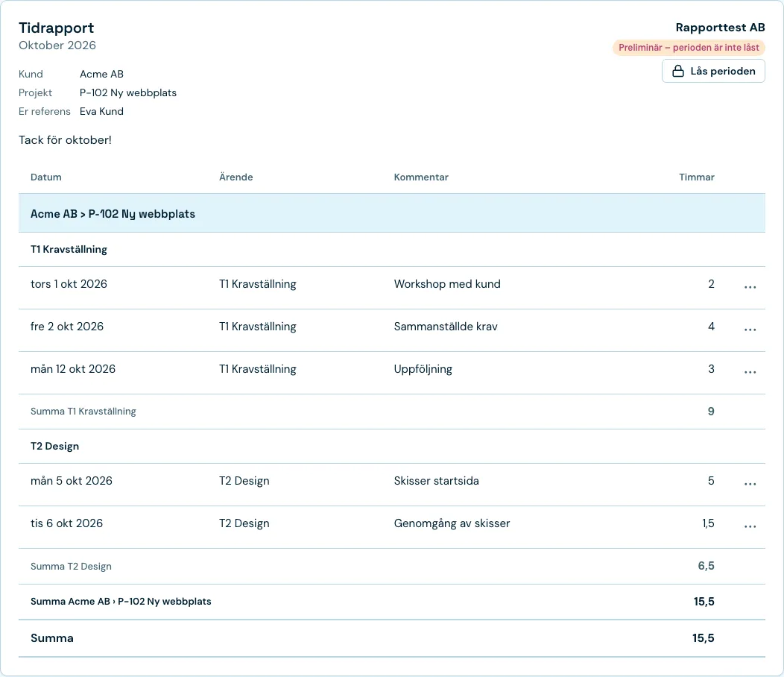Click the Summa Acme AB › P-102 project total label

[121, 602]
